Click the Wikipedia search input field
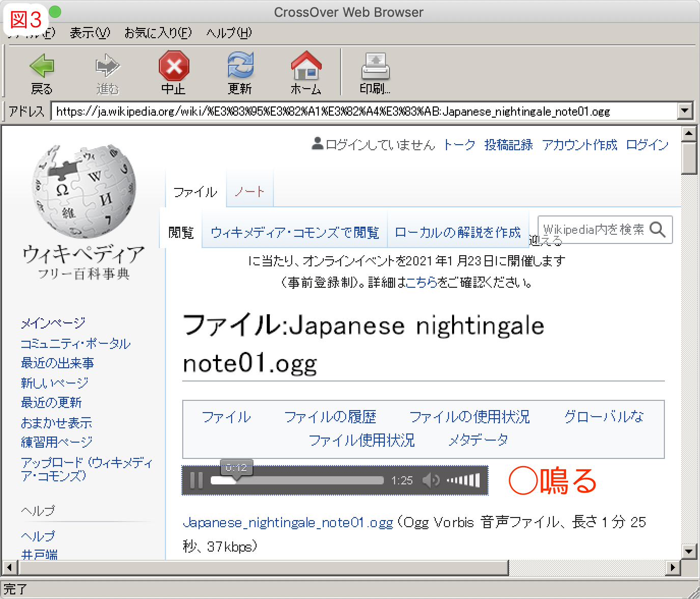This screenshot has width=700, height=599. pyautogui.click(x=593, y=230)
